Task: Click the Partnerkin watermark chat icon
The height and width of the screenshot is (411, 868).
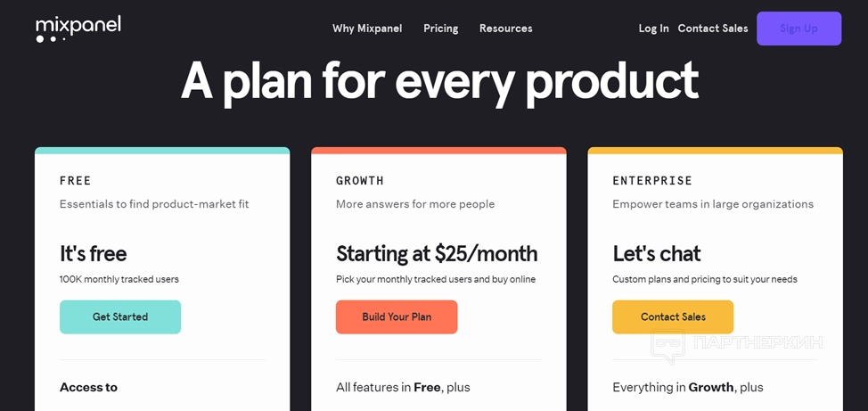Action: coord(667,347)
